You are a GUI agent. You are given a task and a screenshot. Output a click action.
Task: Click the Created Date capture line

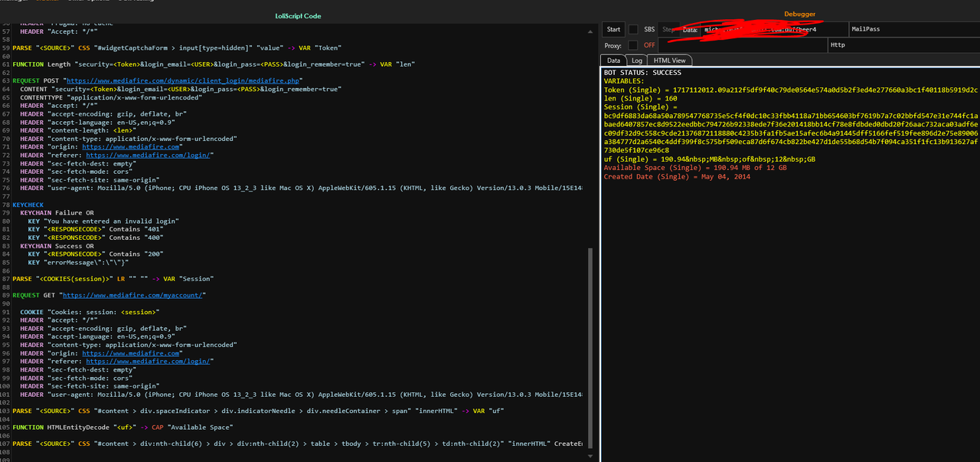click(677, 177)
